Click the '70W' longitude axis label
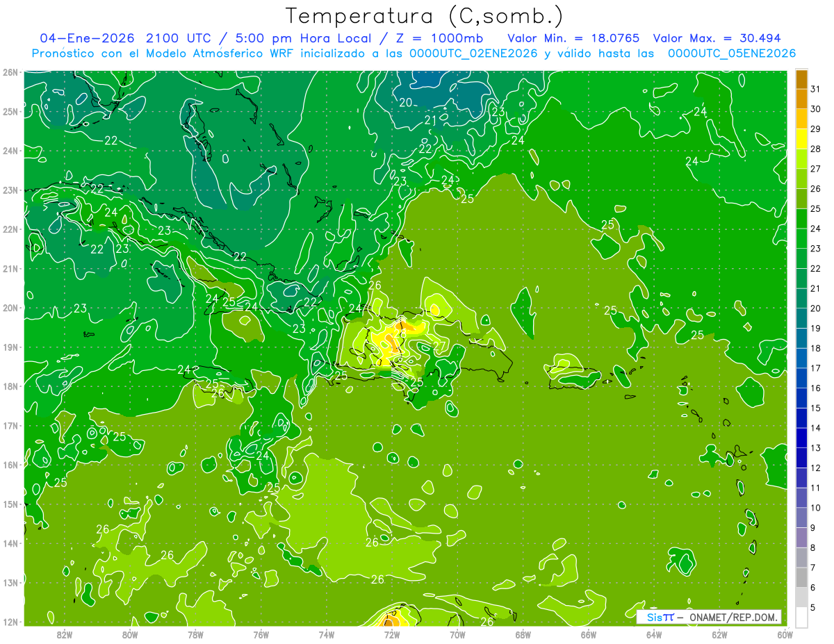The image size is (834, 644). (x=457, y=634)
